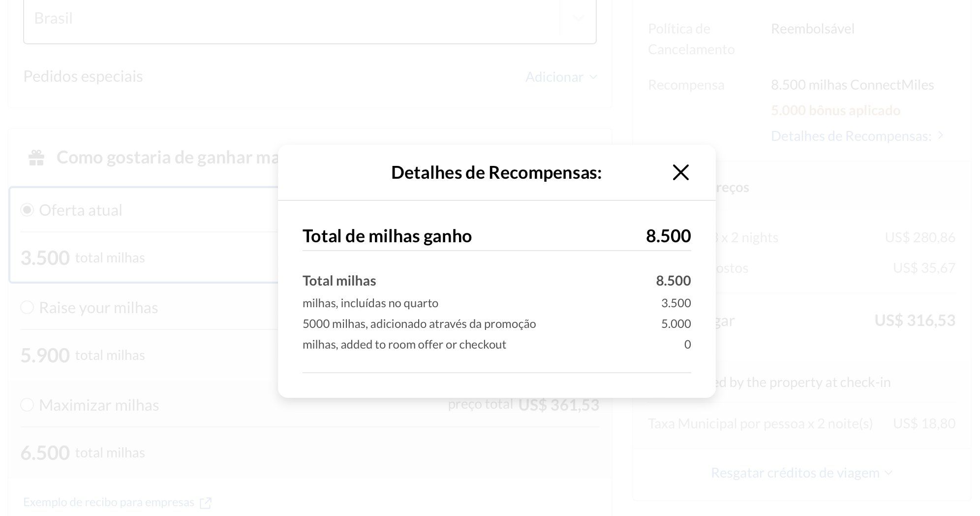Select the Raise your milhas radio option
The height and width of the screenshot is (516, 980).
coord(27,308)
